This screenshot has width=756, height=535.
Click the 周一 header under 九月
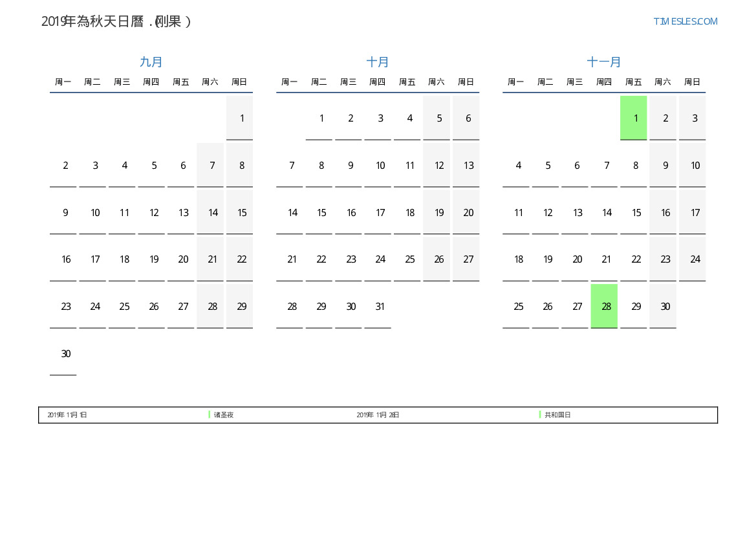(63, 82)
